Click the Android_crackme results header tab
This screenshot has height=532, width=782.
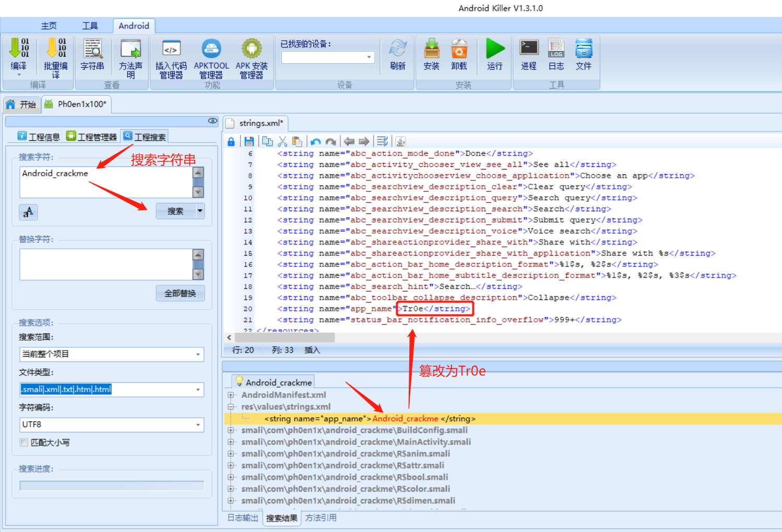pos(274,382)
